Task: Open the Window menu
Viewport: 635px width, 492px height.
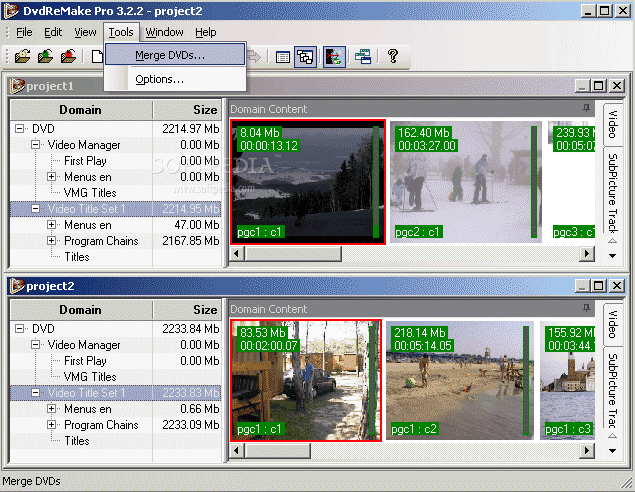Action: [164, 32]
